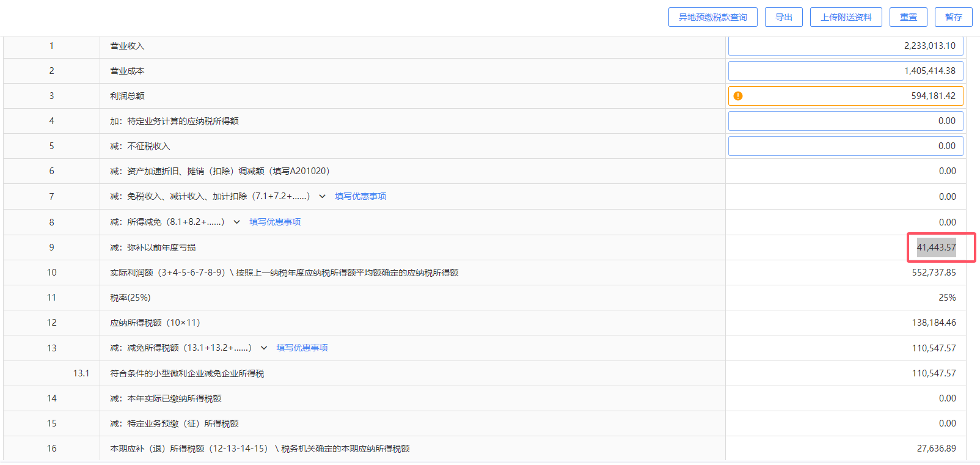The image size is (980, 465).
Task: Edit 特定业务计算的应纳税所得额 input field
Action: tap(846, 121)
